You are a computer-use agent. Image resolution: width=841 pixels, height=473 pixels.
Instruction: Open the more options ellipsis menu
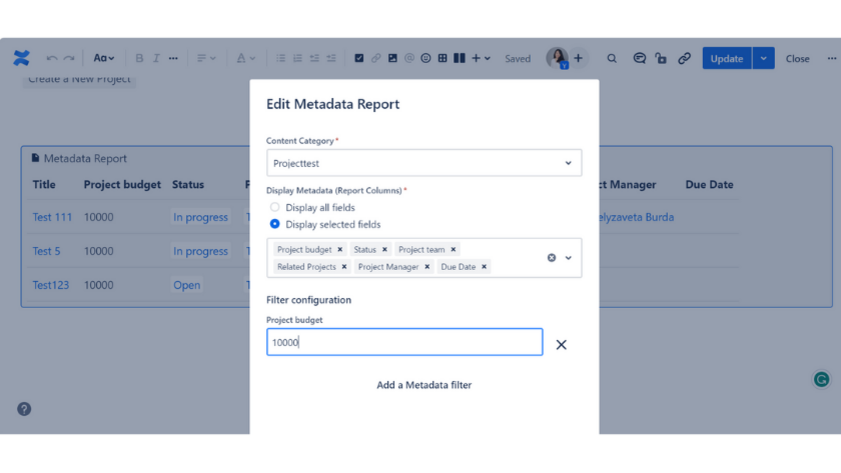click(x=831, y=58)
